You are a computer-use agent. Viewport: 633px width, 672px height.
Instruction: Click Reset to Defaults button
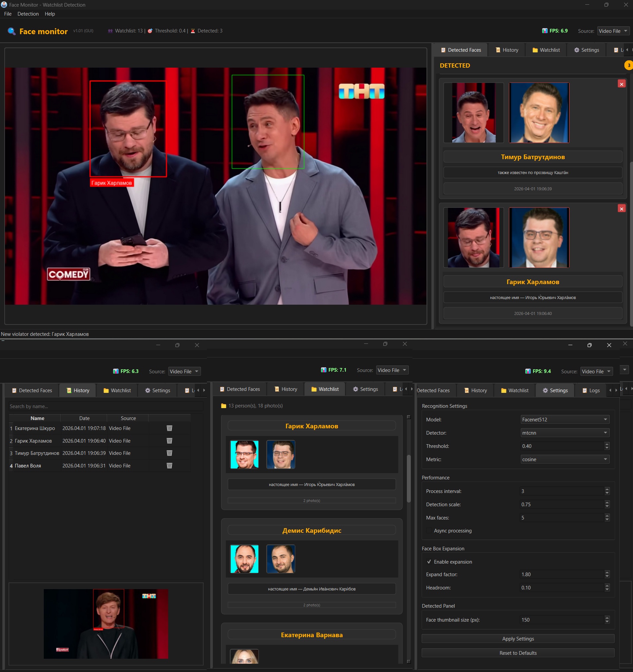[x=518, y=653]
